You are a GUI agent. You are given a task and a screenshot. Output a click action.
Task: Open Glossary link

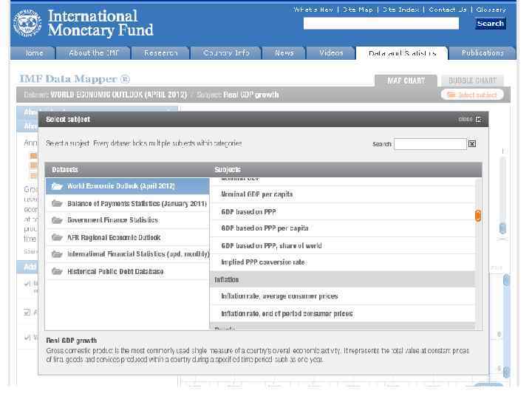click(x=491, y=10)
